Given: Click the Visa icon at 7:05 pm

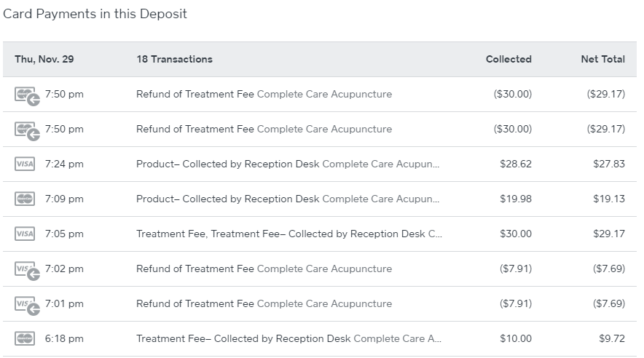Looking at the screenshot, I should [x=25, y=234].
